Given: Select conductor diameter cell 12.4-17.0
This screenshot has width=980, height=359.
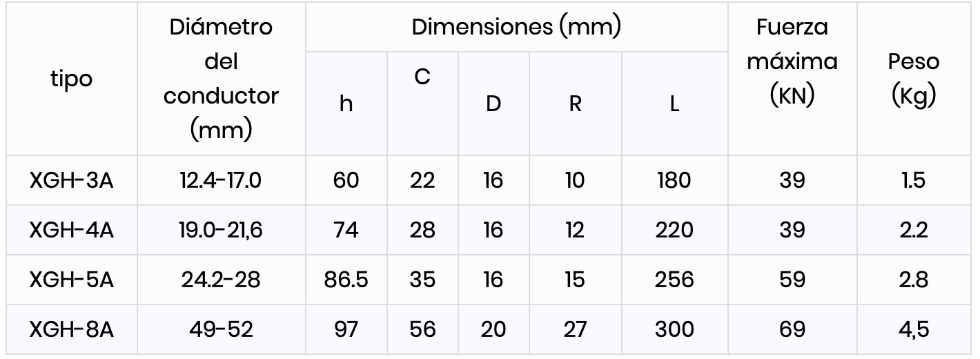Looking at the screenshot, I should (x=222, y=180).
